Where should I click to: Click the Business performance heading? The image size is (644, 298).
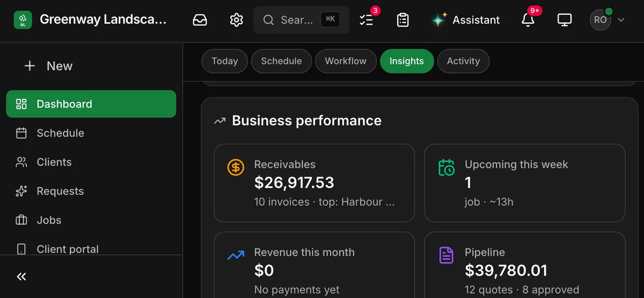pos(306,120)
